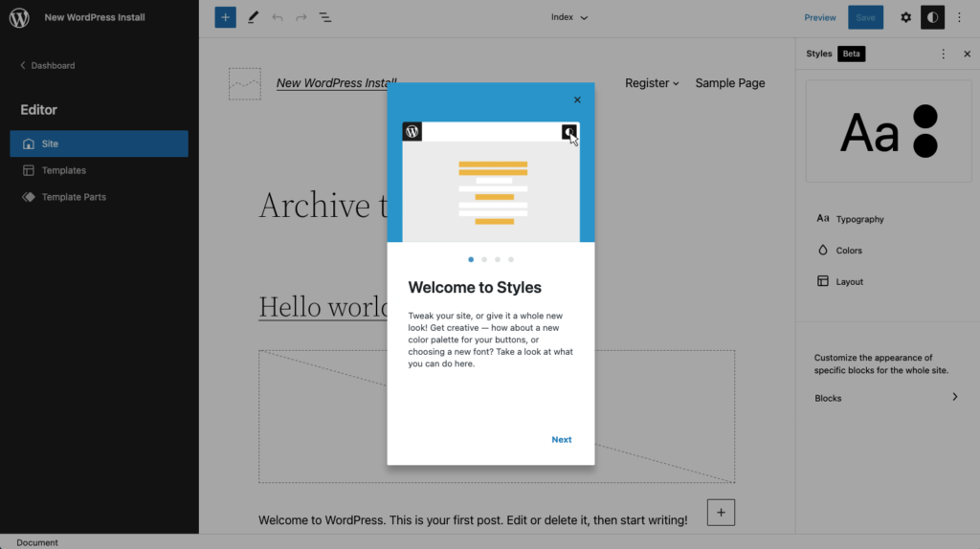Select Template Parts in the Editor menu

pos(99,197)
